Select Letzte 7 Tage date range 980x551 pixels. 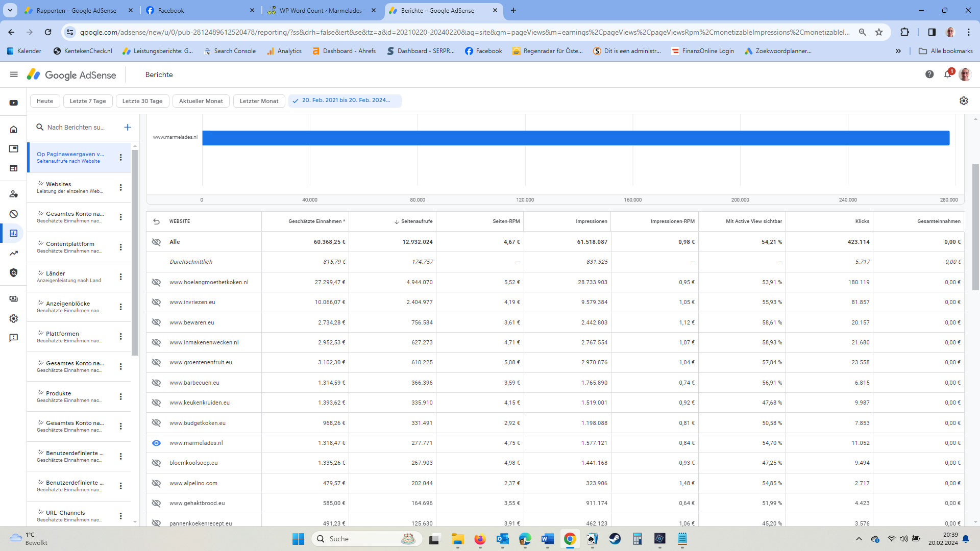88,101
